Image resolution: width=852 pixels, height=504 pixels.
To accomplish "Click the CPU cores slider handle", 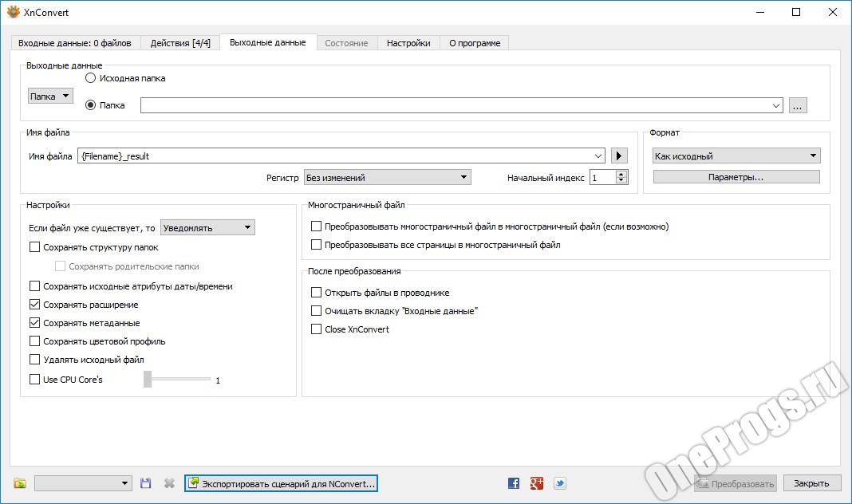I will [148, 379].
